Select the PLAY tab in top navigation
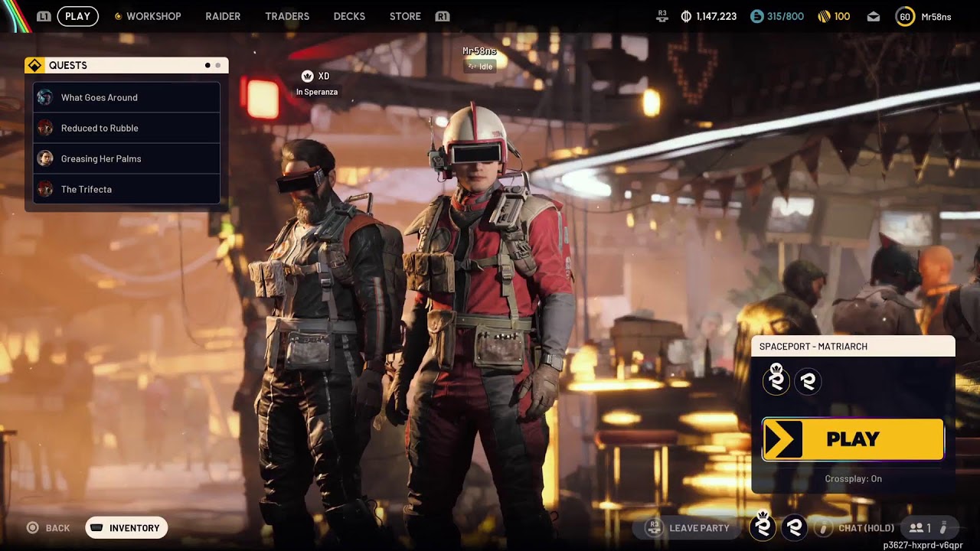This screenshot has width=980, height=551. tap(78, 16)
